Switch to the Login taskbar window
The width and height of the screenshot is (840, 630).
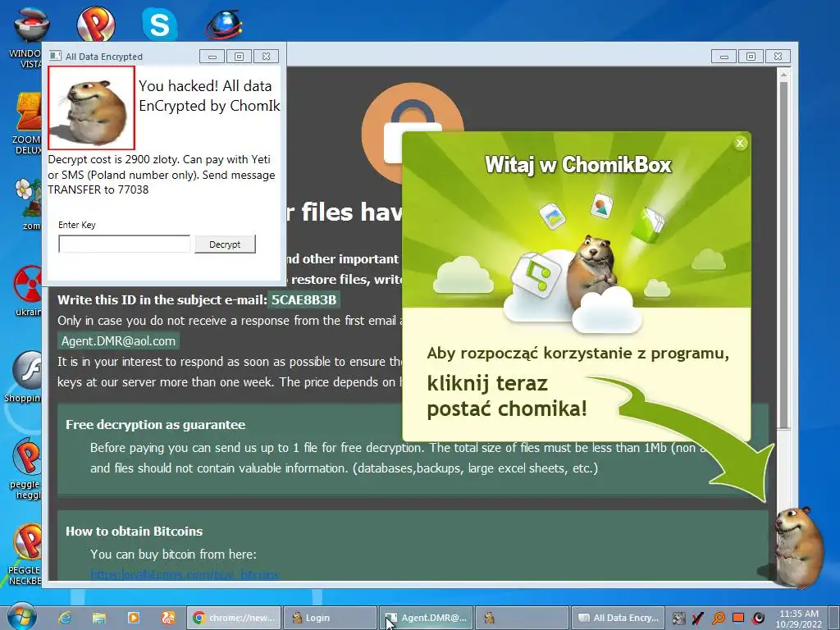tap(330, 618)
